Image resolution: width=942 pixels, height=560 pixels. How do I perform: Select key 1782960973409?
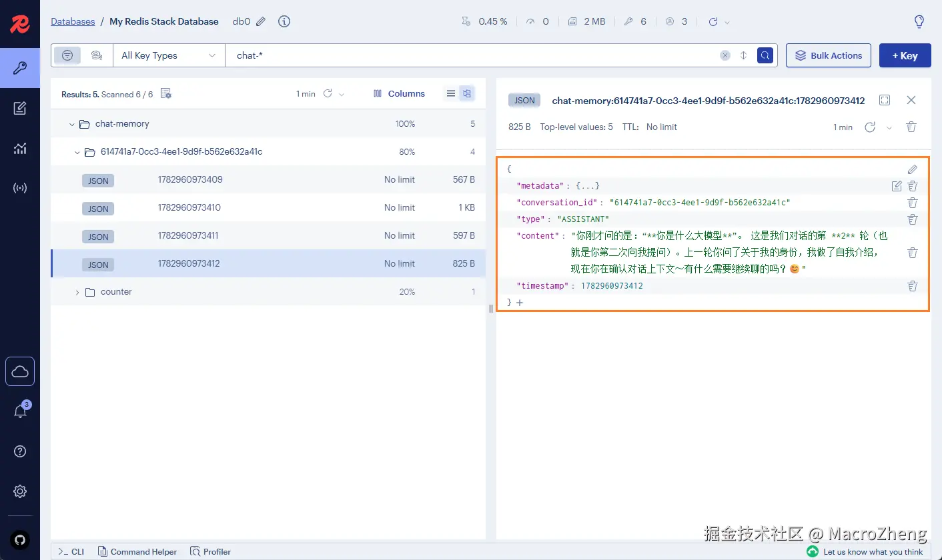pyautogui.click(x=268, y=179)
